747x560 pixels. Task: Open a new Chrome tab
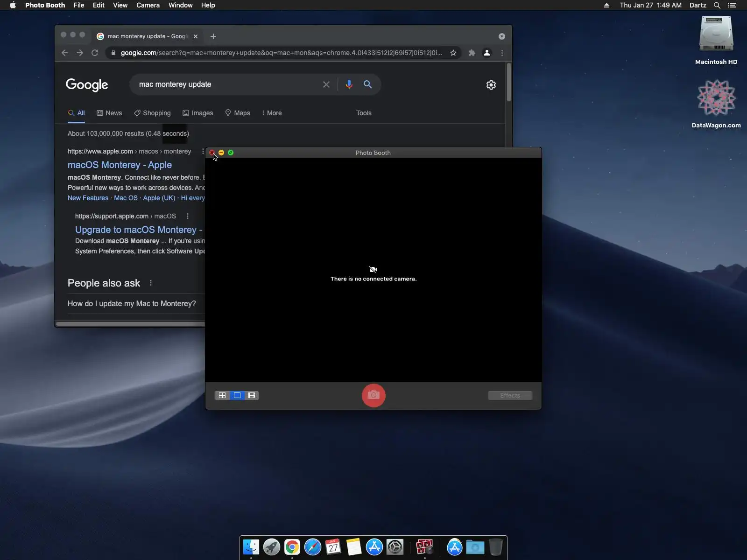[213, 36]
